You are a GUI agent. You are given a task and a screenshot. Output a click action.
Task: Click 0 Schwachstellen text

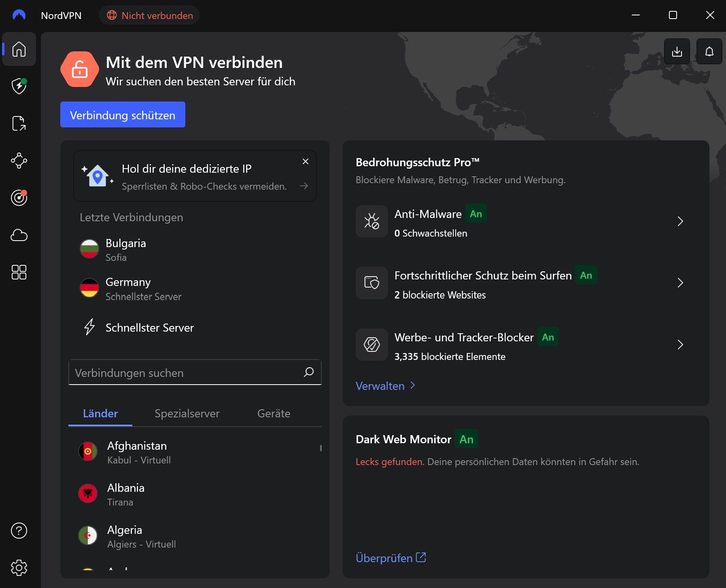431,233
